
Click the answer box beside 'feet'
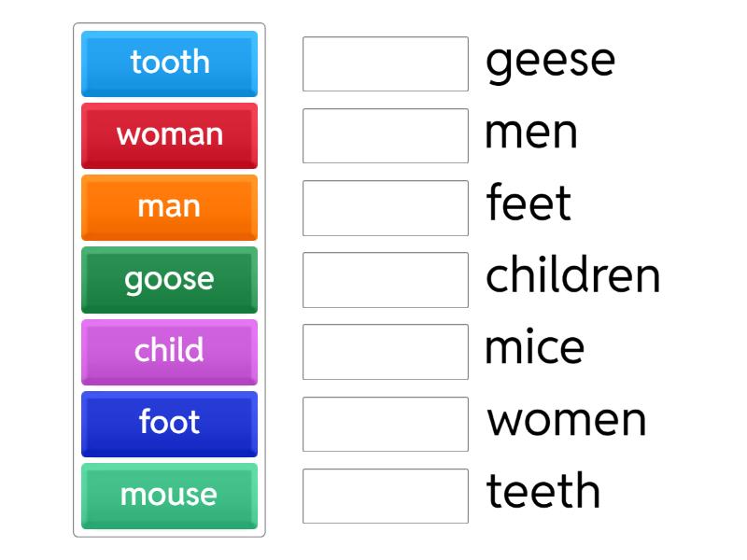click(385, 208)
